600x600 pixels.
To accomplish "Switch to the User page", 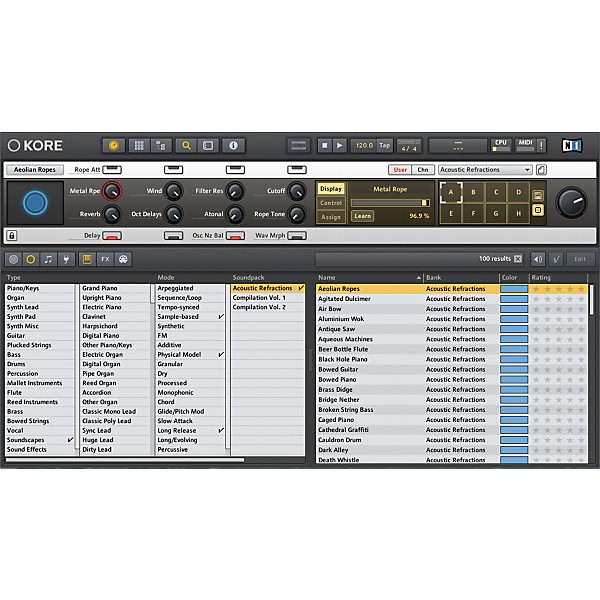I will [x=400, y=170].
